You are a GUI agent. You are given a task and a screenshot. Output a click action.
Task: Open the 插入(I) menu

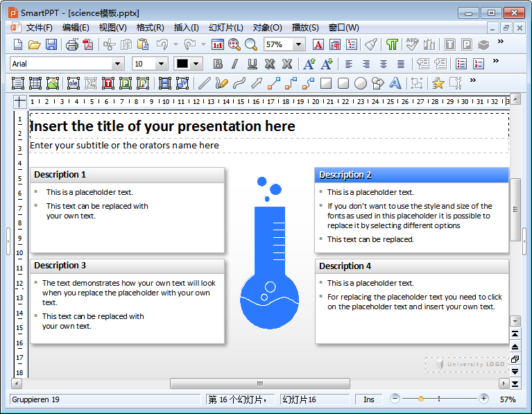(187, 28)
